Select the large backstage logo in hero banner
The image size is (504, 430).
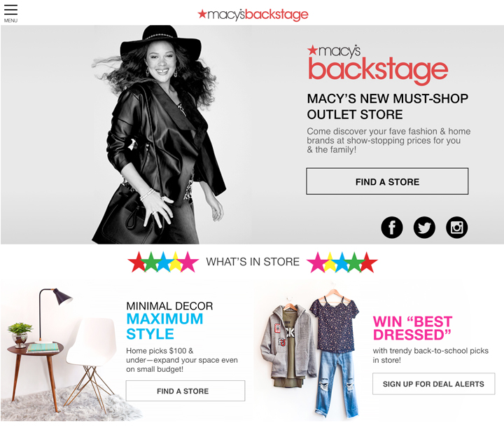point(378,64)
